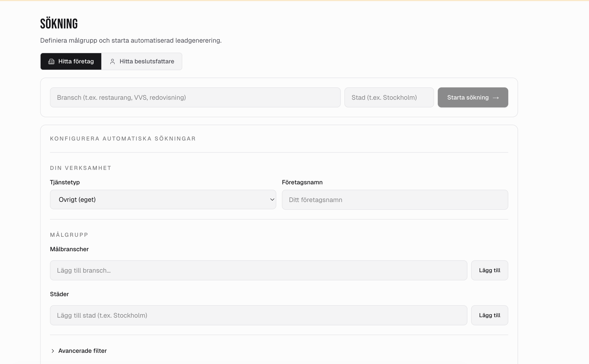Focus the Bransch search input field
The width and height of the screenshot is (589, 364).
tap(195, 97)
